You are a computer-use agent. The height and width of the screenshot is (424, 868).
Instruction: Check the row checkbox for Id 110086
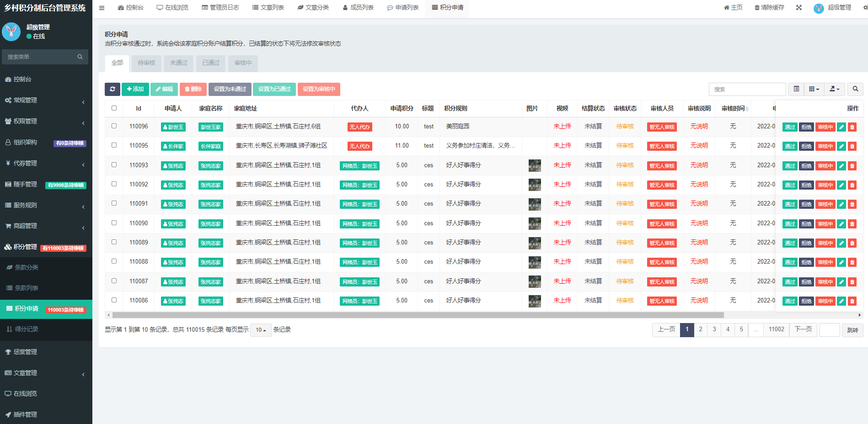click(114, 300)
